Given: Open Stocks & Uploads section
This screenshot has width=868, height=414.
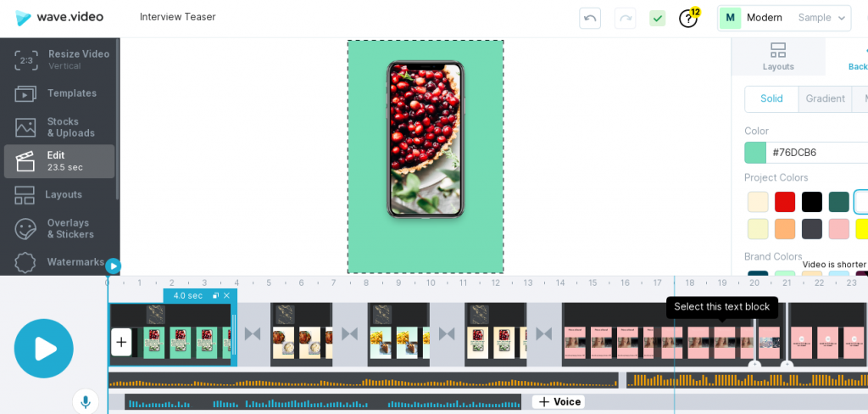Looking at the screenshot, I should 60,127.
